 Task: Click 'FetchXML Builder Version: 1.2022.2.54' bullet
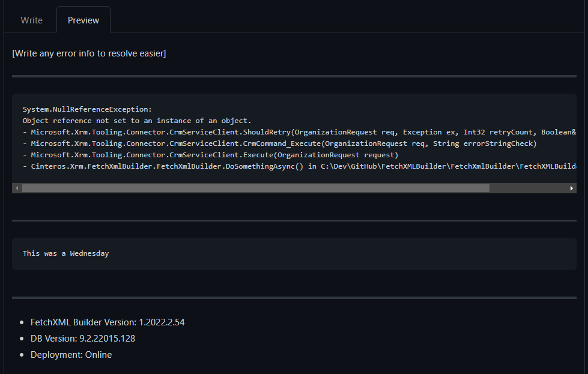point(108,322)
